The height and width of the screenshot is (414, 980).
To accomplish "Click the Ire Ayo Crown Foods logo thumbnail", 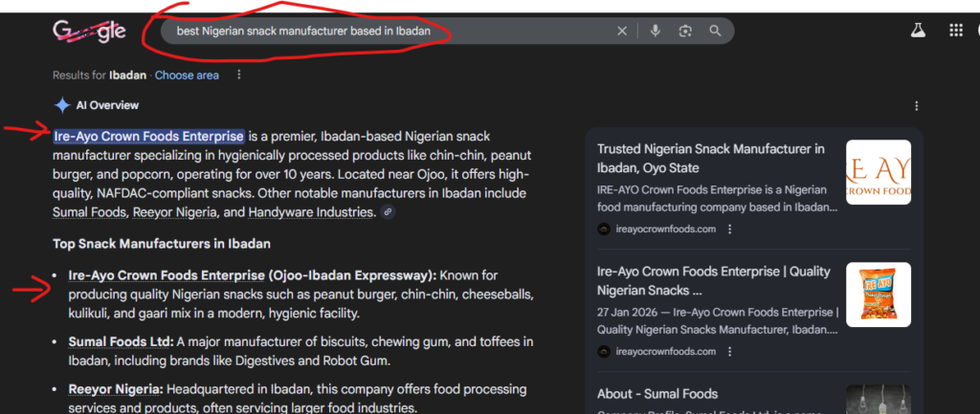I will pos(878,172).
